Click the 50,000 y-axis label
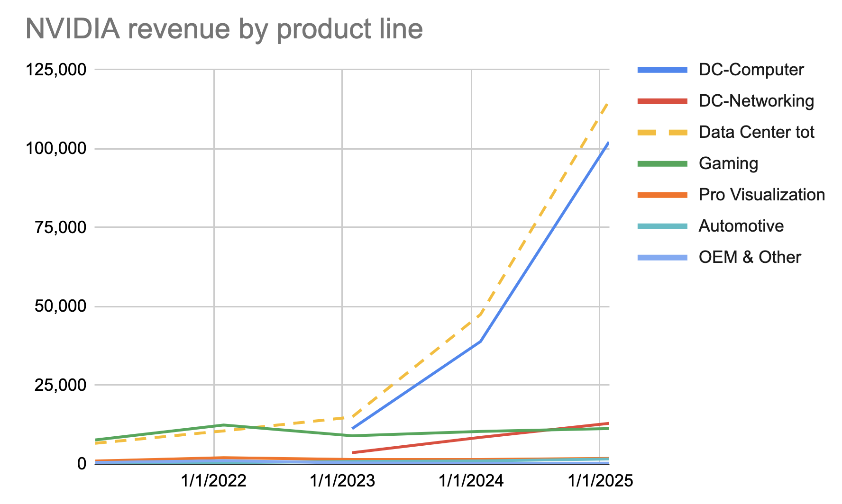 (60, 306)
